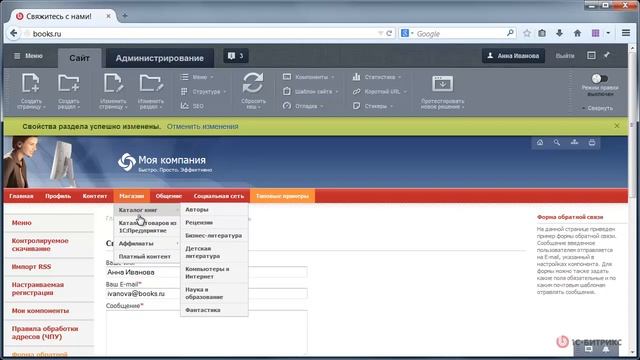Click the Создать раздел folder icon
This screenshot has height=360, width=640.
pyautogui.click(x=68, y=84)
